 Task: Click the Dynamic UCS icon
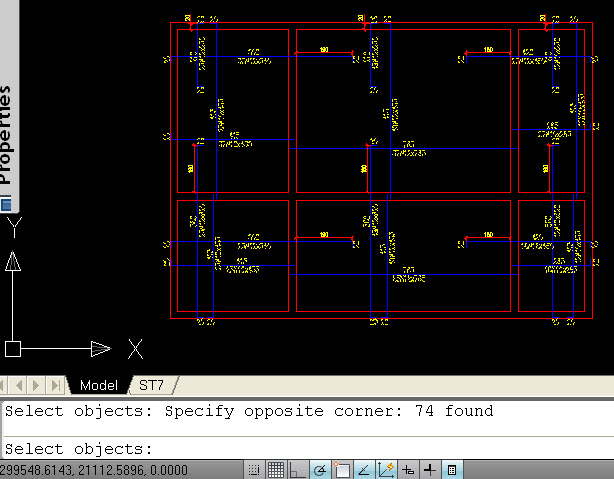click(386, 470)
